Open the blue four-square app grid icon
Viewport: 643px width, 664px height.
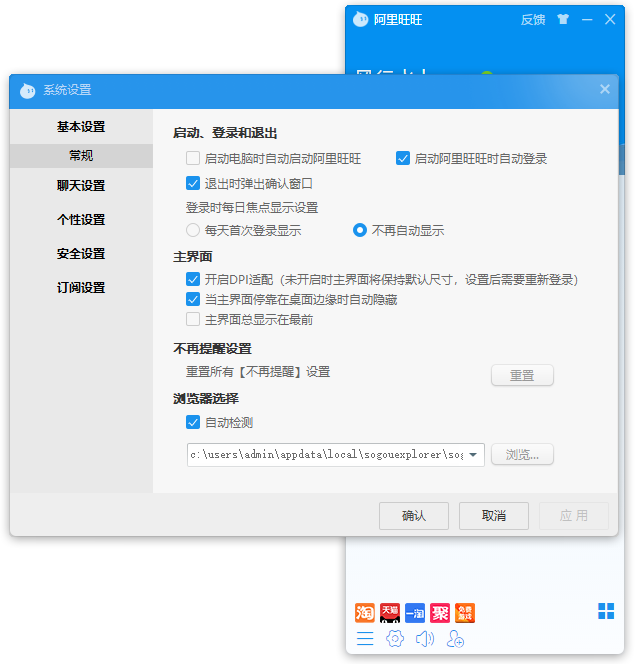[x=606, y=611]
